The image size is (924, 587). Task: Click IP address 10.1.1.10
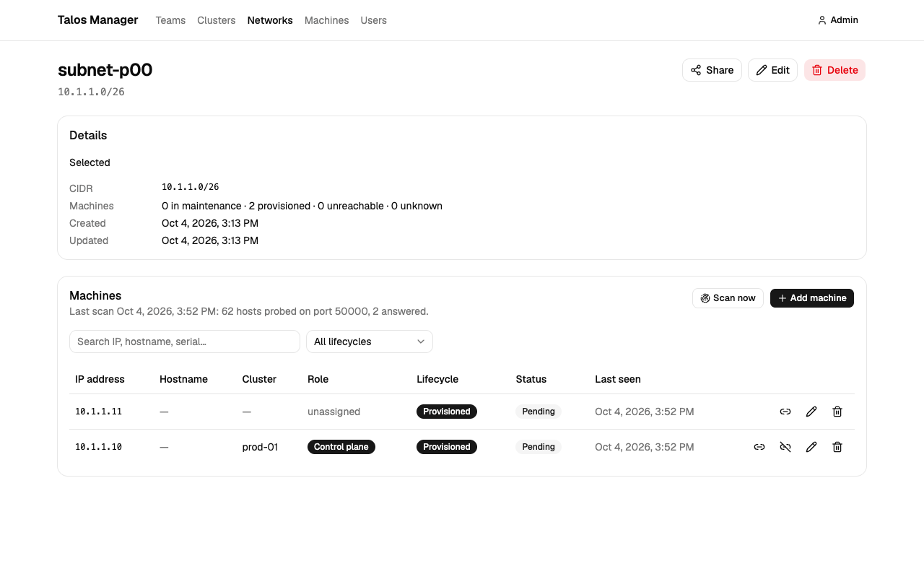98,447
